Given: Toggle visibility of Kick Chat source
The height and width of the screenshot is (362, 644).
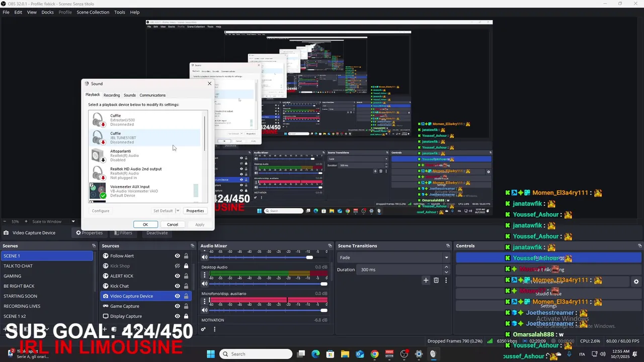Looking at the screenshot, I should 177,286.
